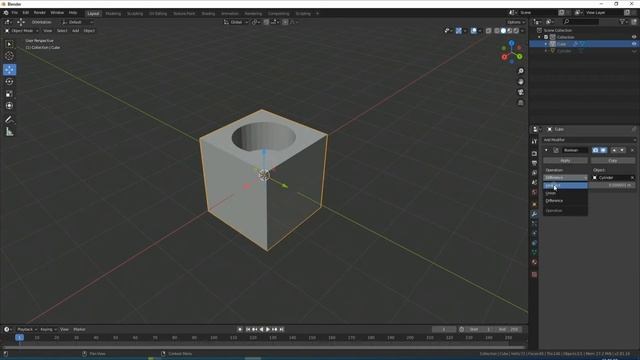The width and height of the screenshot is (640, 360).
Task: Open the Render properties tab
Action: pos(534,153)
